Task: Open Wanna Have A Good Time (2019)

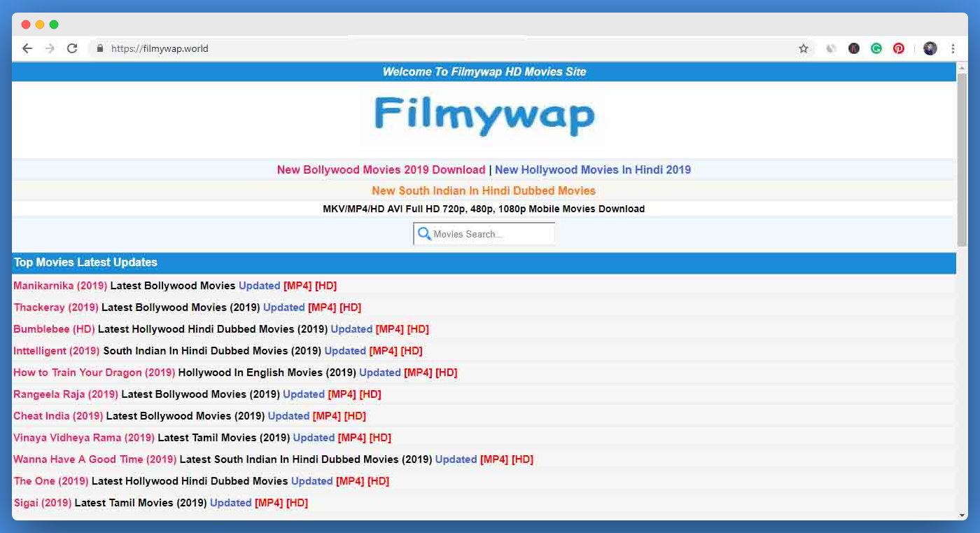Action: [x=95, y=459]
